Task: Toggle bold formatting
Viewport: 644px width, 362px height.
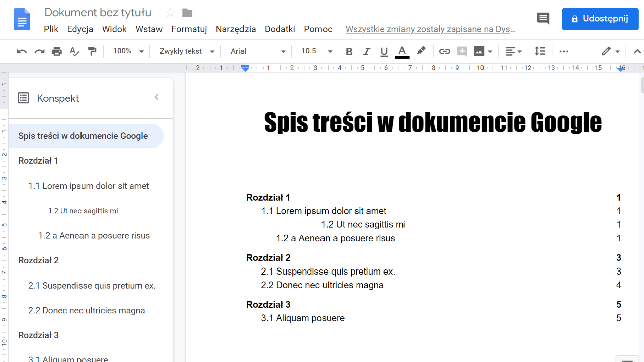Action: [349, 51]
